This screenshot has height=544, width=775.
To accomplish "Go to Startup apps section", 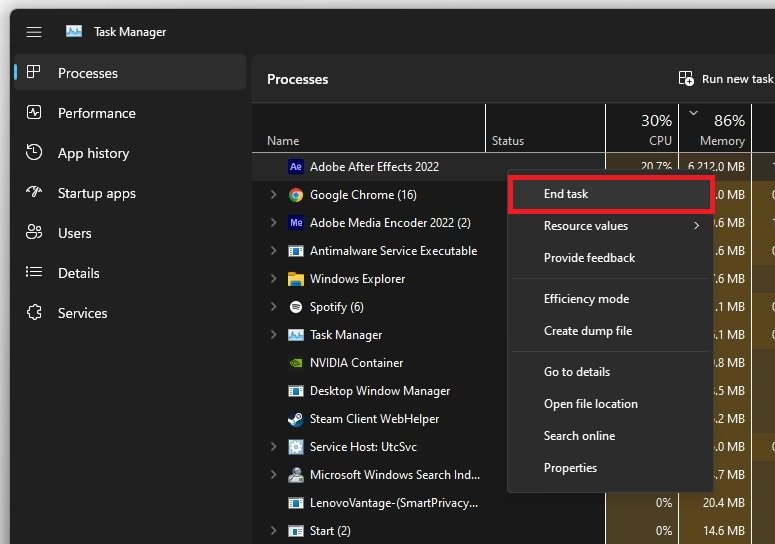I will tap(96, 193).
